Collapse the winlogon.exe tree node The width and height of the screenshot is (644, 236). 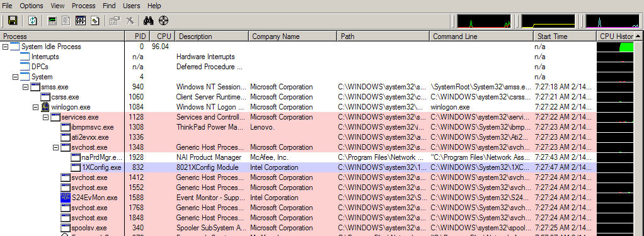[35, 107]
